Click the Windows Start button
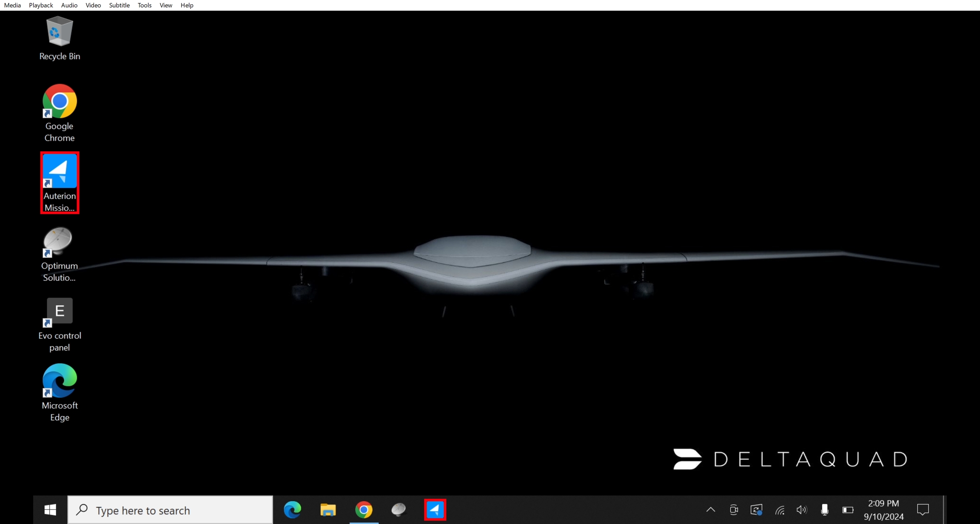 pos(50,510)
